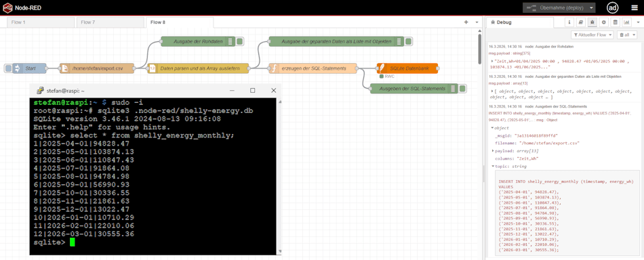This screenshot has width=644, height=260.
Task: Click the file icon on export.csv node
Action: (64, 68)
